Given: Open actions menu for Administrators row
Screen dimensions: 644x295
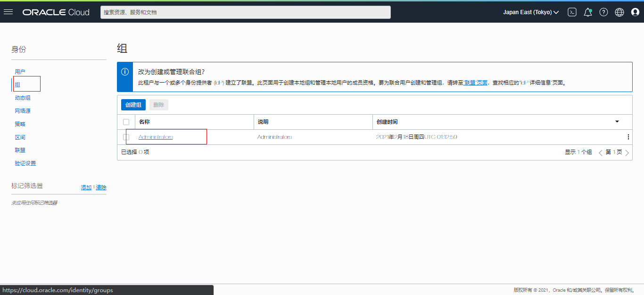Looking at the screenshot, I should pos(628,137).
